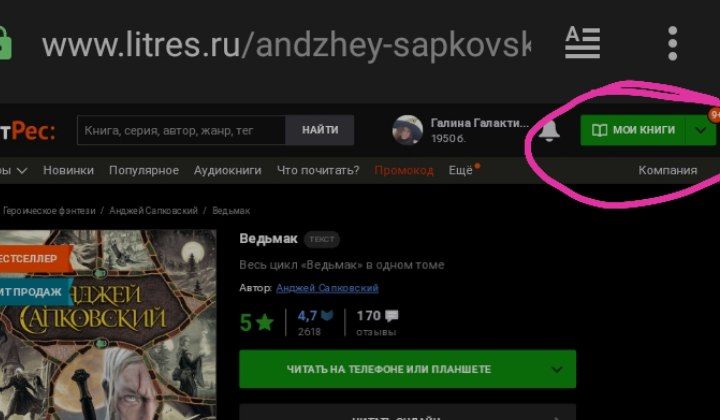This screenshot has width=720, height=420.
Task: Open user avatar of Галина Галакти
Action: click(x=407, y=130)
